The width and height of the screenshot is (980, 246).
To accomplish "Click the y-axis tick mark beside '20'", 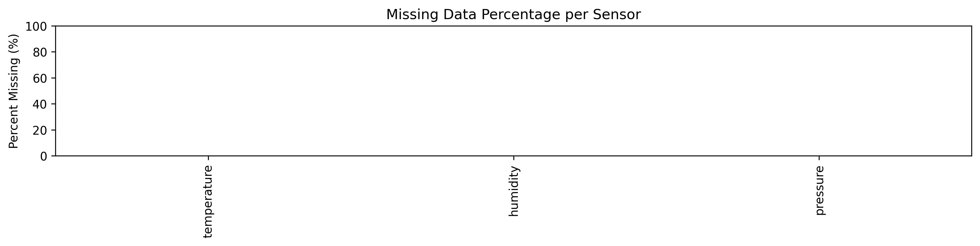I will coord(53,130).
